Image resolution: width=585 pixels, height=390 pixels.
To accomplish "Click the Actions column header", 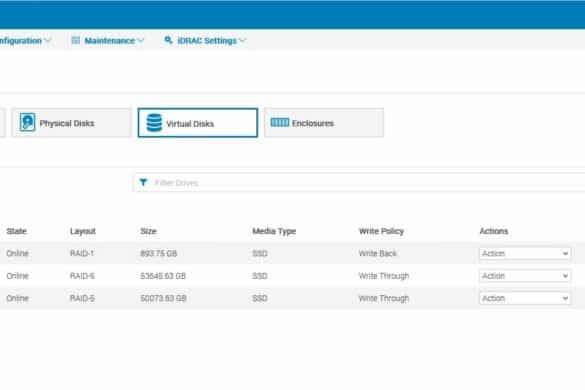I will [494, 231].
